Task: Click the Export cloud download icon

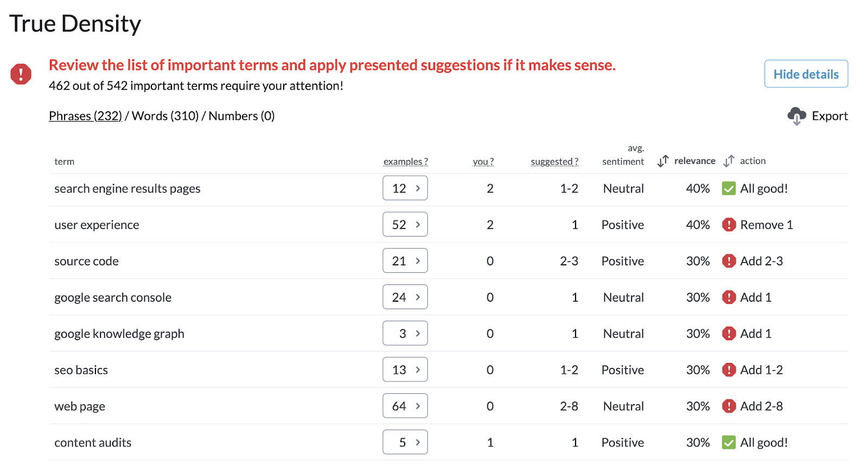Action: (796, 116)
